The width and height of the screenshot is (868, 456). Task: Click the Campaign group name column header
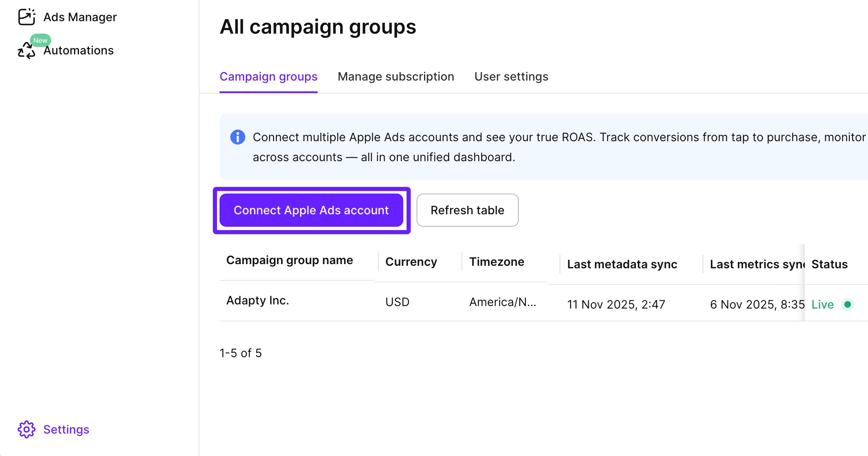tap(289, 260)
